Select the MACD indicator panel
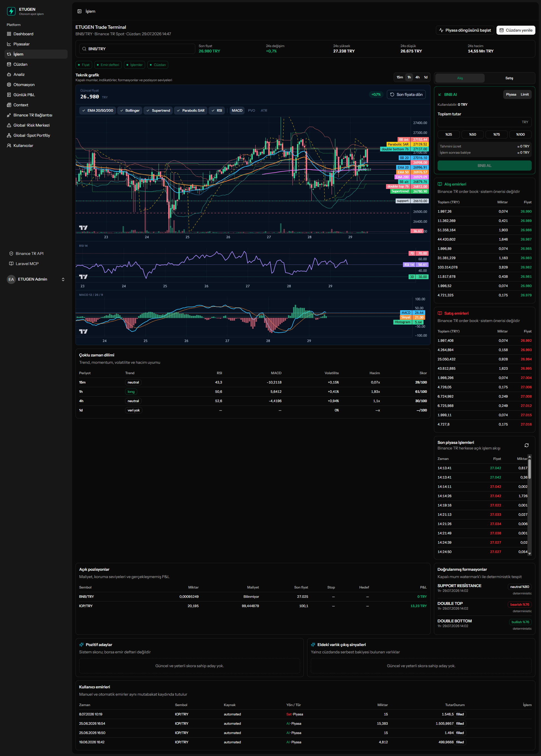 237,111
